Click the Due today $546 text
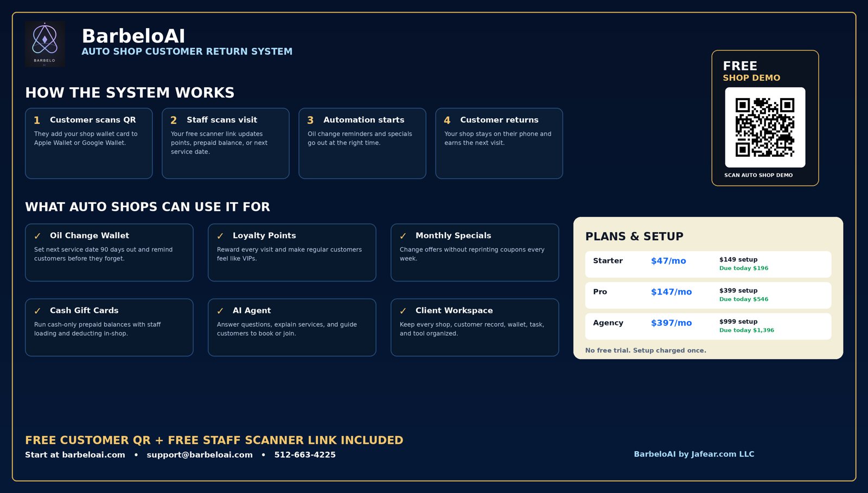The height and width of the screenshot is (493, 868). (744, 299)
